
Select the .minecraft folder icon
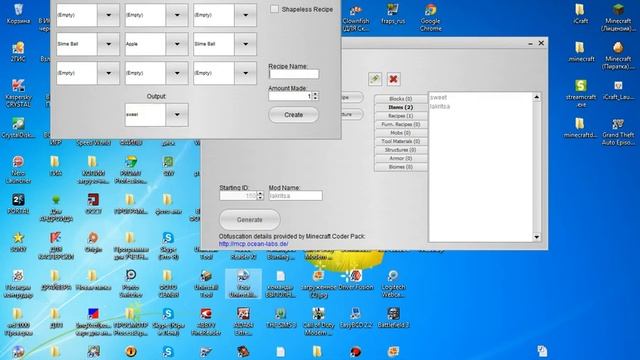pyautogui.click(x=580, y=52)
